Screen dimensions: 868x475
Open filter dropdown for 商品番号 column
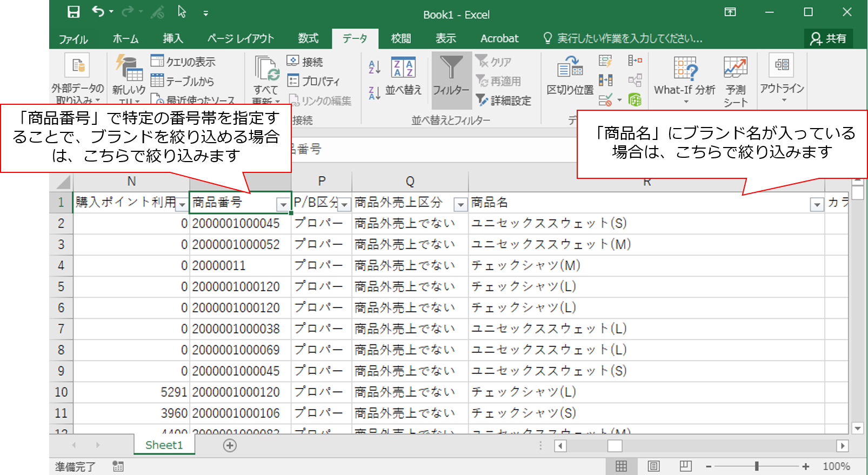tap(283, 204)
